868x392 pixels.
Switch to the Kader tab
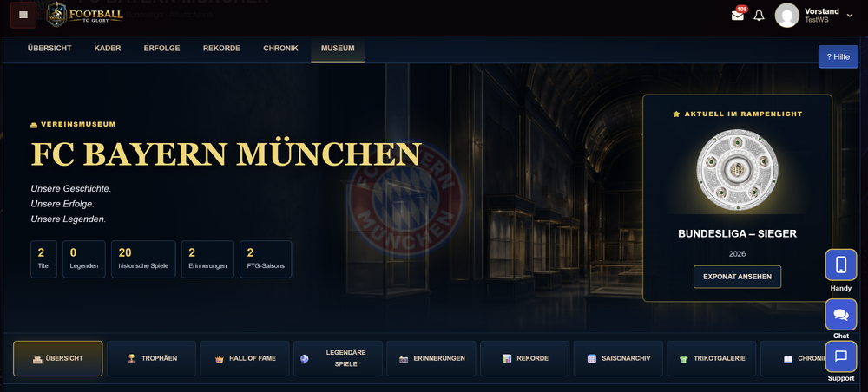point(108,49)
